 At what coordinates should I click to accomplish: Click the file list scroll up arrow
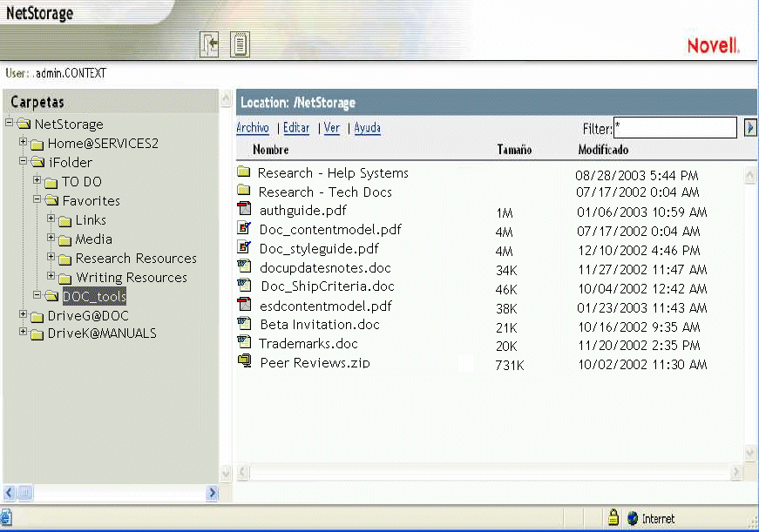coord(749,175)
